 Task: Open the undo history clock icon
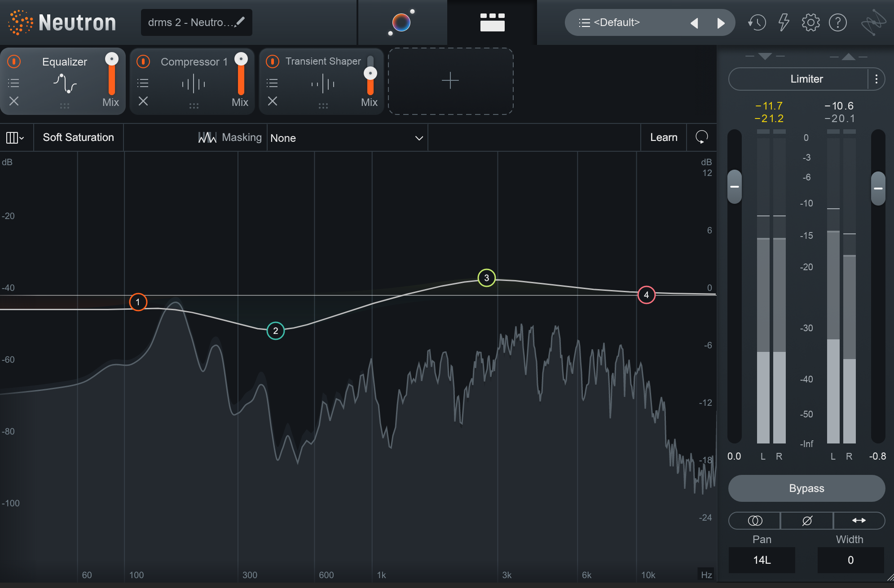pyautogui.click(x=757, y=22)
